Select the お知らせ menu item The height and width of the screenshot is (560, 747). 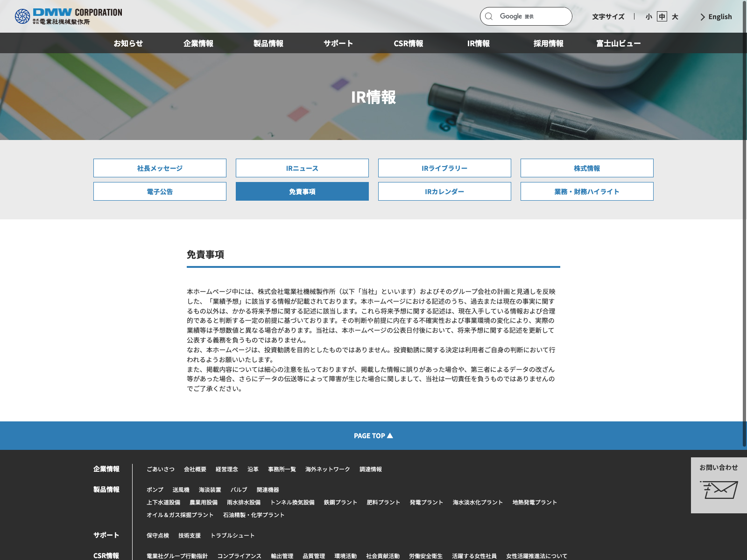point(128,43)
